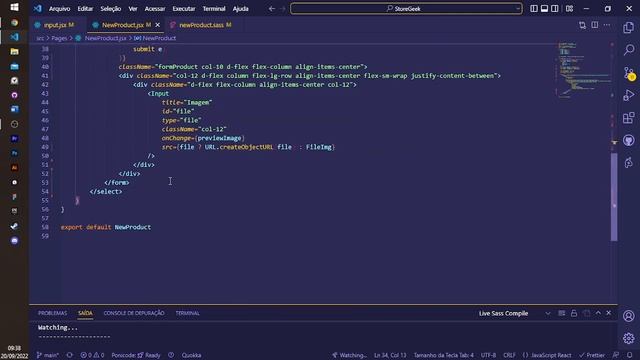Switch to the SAÍDA panel tab
The width and height of the screenshot is (640, 360).
click(x=85, y=313)
